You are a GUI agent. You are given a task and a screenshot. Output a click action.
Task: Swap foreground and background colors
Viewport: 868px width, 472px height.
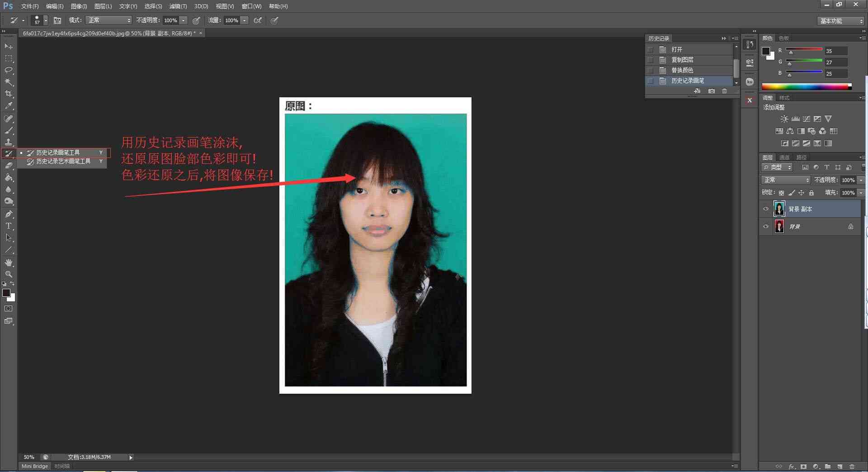[12, 284]
